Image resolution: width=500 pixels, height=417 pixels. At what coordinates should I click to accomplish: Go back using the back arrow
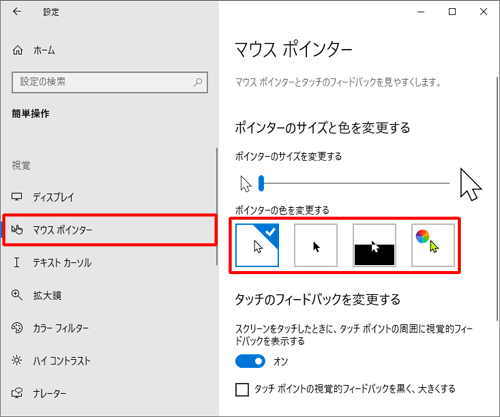click(x=17, y=12)
